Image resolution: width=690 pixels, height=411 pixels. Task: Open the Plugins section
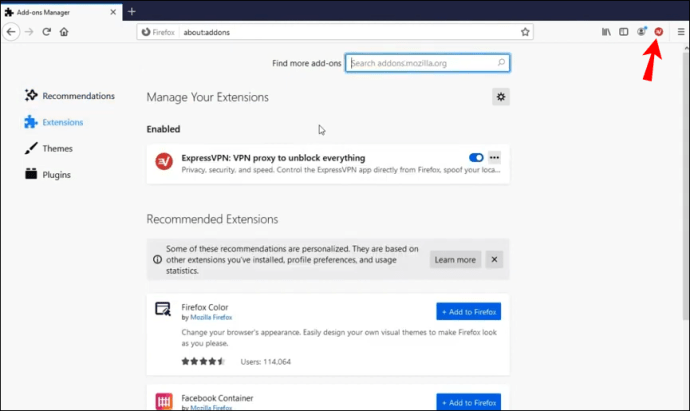(57, 174)
